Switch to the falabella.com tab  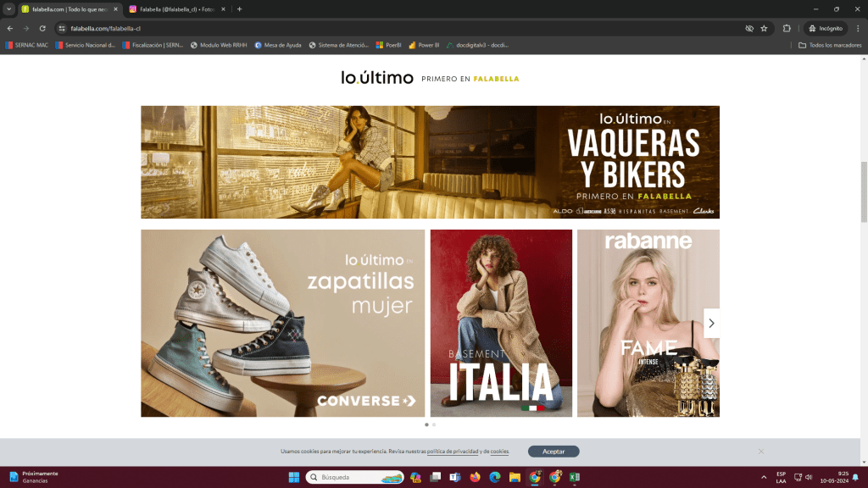tap(70, 9)
